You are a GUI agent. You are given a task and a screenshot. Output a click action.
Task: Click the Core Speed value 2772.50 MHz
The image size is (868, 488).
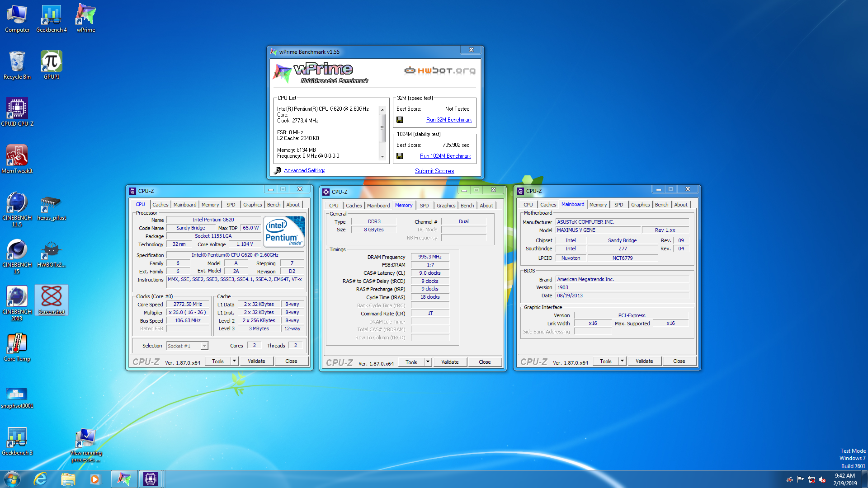click(x=188, y=304)
